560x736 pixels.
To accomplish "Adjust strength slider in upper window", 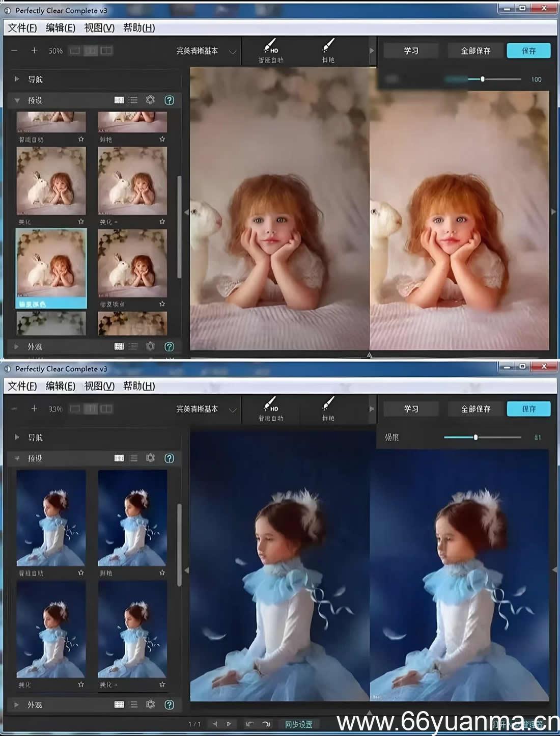I will [x=483, y=79].
